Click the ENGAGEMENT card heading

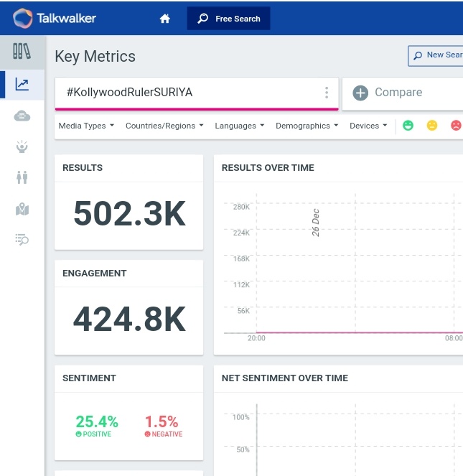(95, 274)
